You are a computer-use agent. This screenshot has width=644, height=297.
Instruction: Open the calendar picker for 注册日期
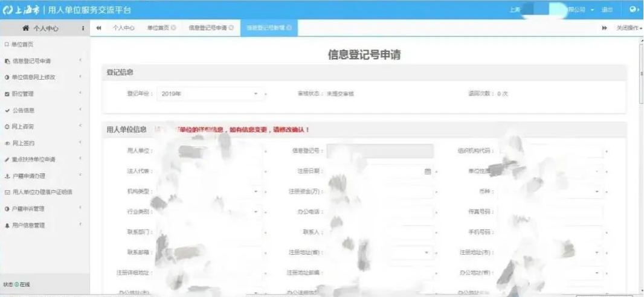427,171
